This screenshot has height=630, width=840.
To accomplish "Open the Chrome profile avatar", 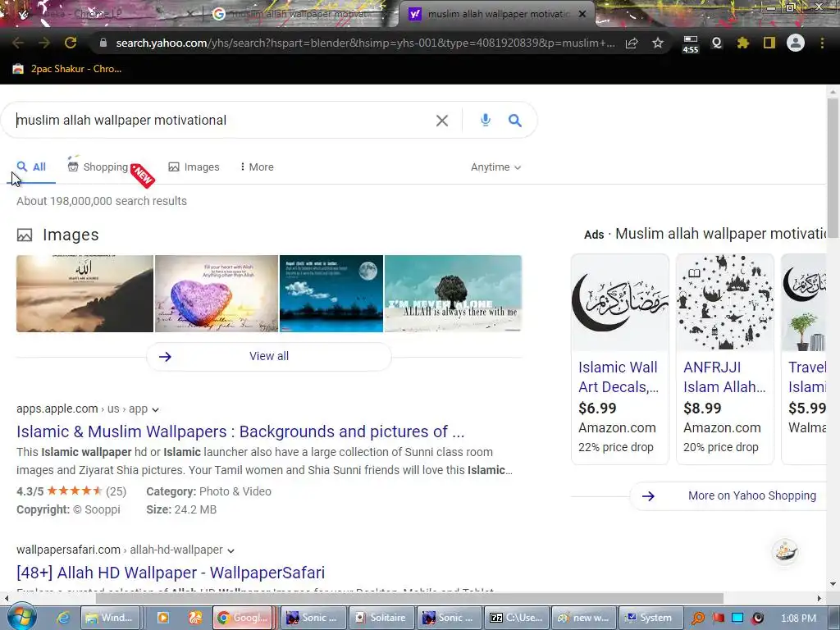I will coord(796,43).
